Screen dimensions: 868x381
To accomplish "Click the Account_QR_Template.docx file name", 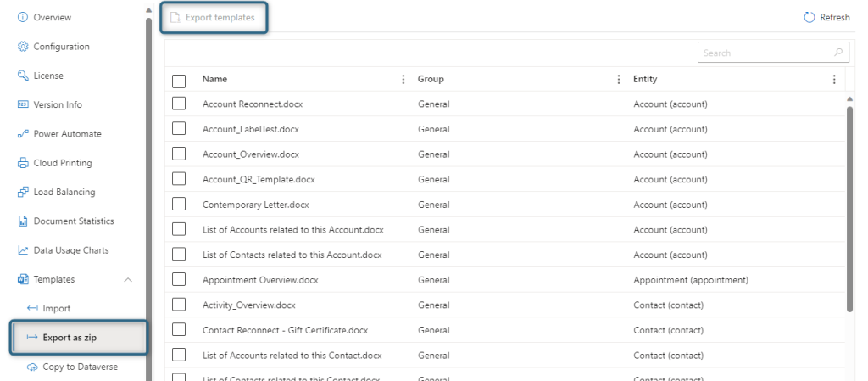I will (259, 179).
